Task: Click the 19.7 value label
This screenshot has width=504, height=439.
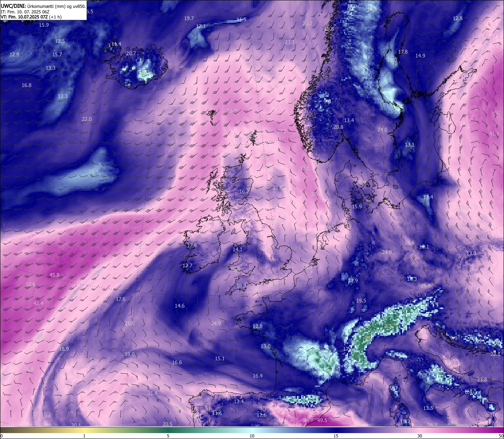Action: pos(189,19)
